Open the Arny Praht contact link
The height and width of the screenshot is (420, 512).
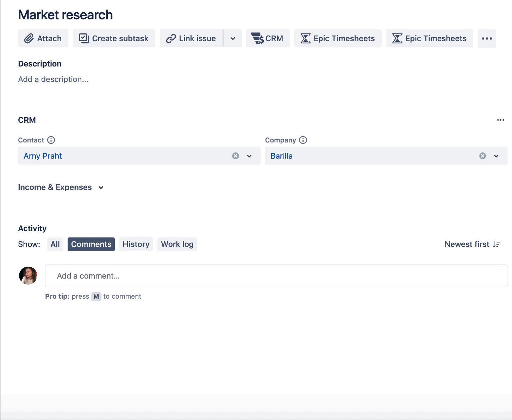pyautogui.click(x=42, y=155)
